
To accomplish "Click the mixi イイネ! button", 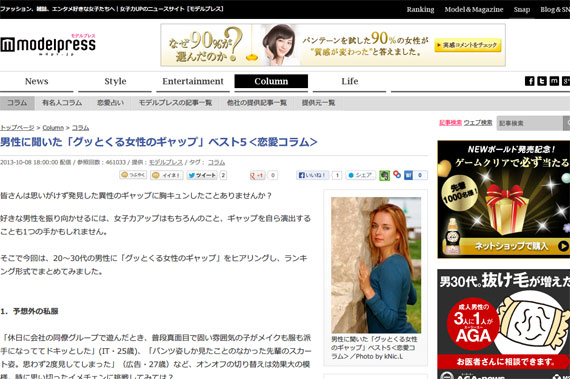I will click(166, 175).
